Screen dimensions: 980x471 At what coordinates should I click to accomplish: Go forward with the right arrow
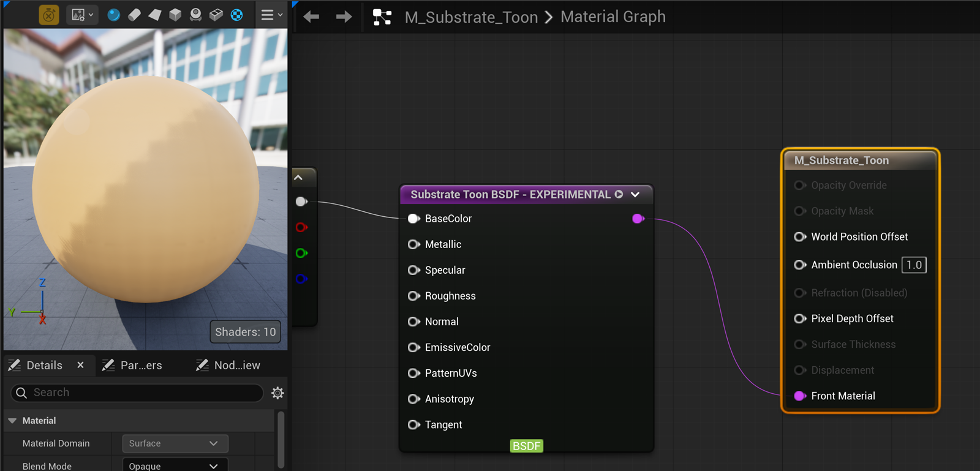344,17
